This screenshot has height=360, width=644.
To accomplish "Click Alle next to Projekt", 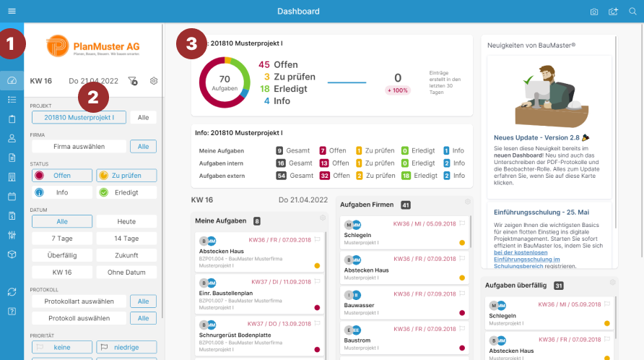I will coord(144,117).
